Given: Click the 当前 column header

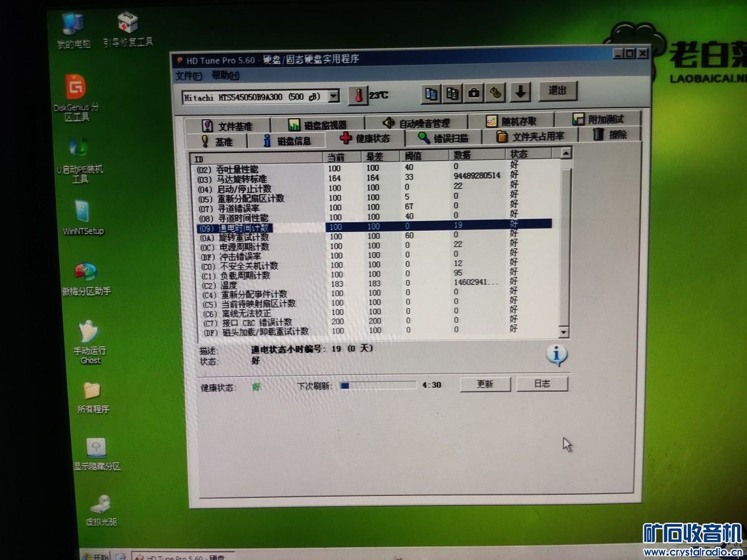Looking at the screenshot, I should 342,157.
